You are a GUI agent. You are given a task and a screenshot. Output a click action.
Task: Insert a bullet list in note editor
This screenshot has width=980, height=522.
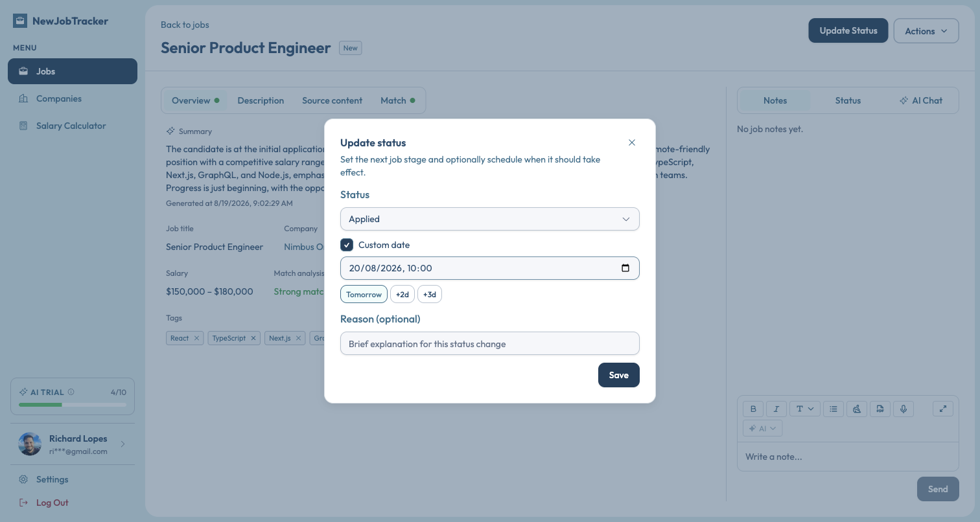[834, 409]
